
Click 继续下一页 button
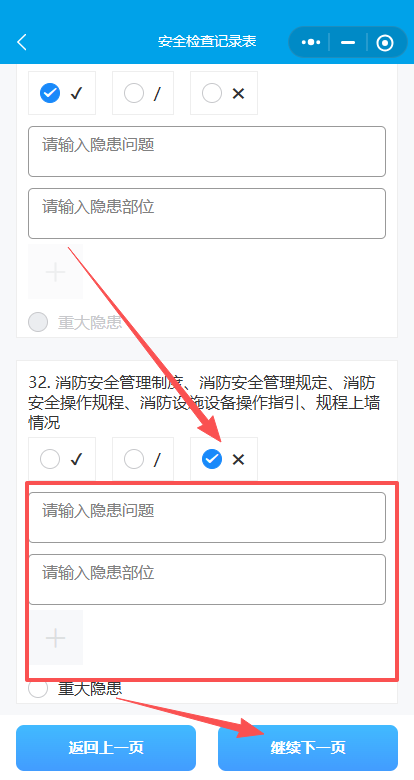pos(308,748)
